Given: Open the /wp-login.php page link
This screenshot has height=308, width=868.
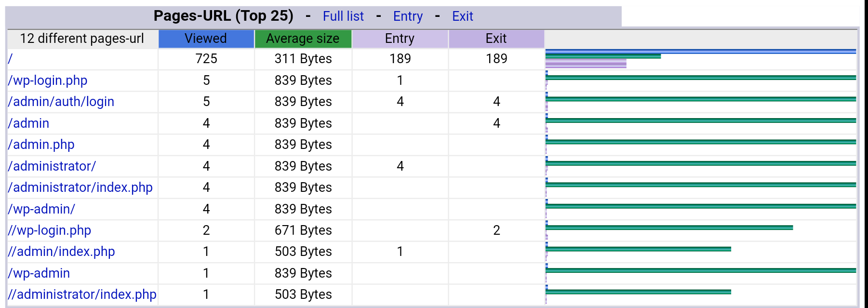Looking at the screenshot, I should pyautogui.click(x=48, y=80).
